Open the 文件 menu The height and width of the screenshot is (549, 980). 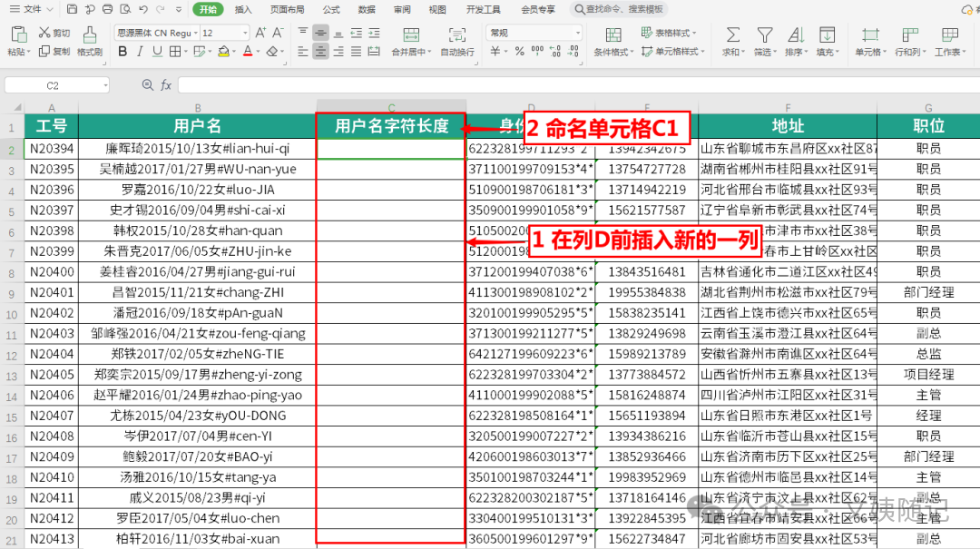coord(31,9)
